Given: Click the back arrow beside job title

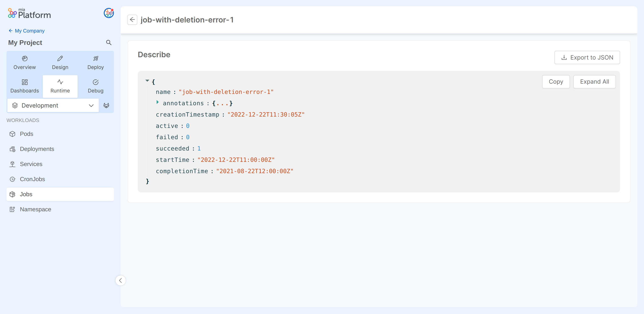Looking at the screenshot, I should 132,20.
